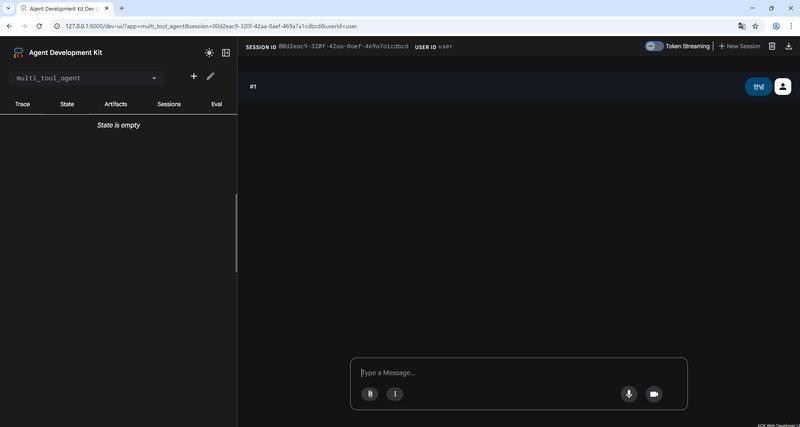
Task: Start microphone voice input
Action: (629, 394)
